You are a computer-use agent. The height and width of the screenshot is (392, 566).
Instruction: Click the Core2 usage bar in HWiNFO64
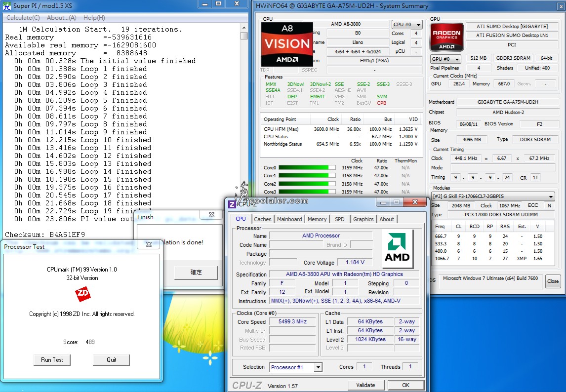click(307, 184)
